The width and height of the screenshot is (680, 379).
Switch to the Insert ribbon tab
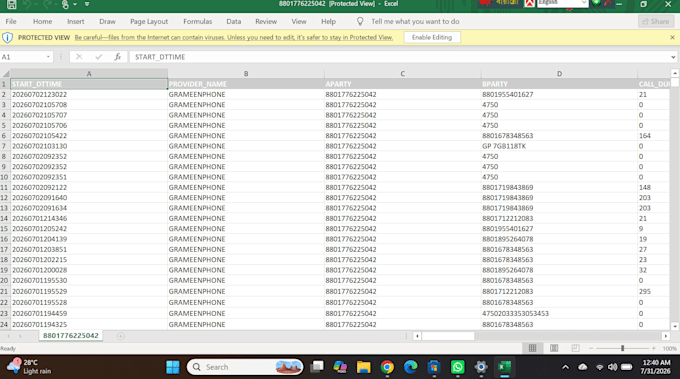click(75, 21)
